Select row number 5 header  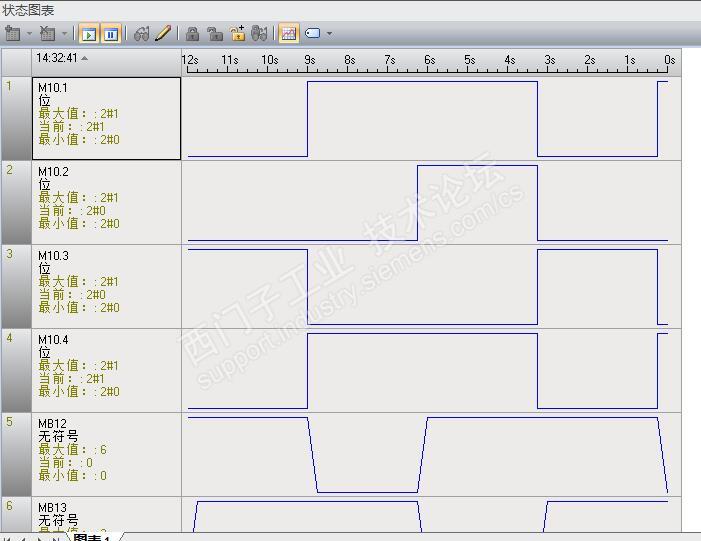coord(16,455)
